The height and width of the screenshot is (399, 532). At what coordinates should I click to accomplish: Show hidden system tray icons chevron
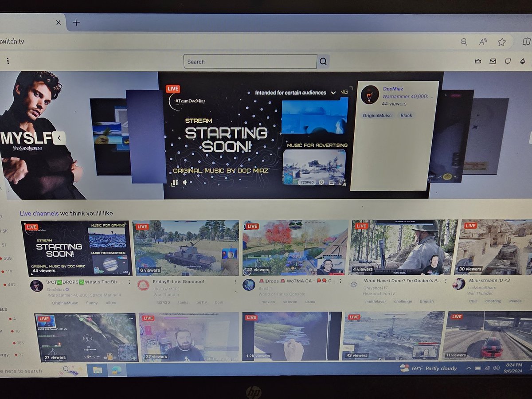click(469, 368)
